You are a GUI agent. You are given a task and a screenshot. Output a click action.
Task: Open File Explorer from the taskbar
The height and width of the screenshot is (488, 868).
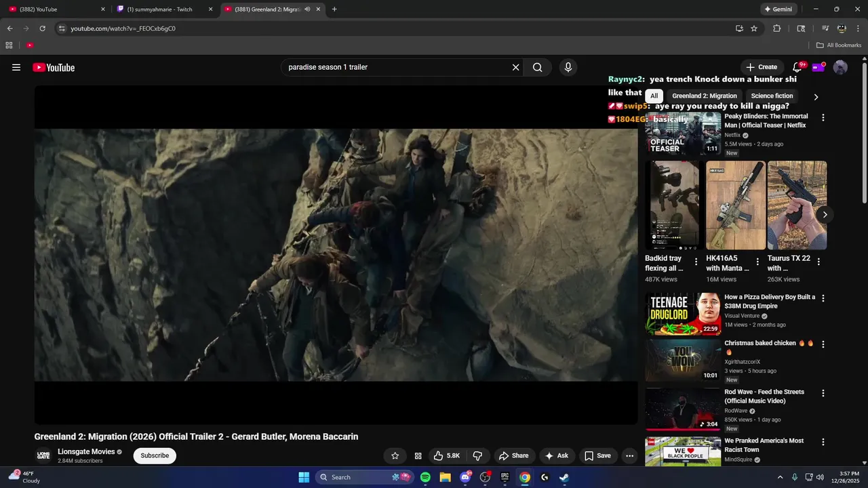(x=445, y=477)
